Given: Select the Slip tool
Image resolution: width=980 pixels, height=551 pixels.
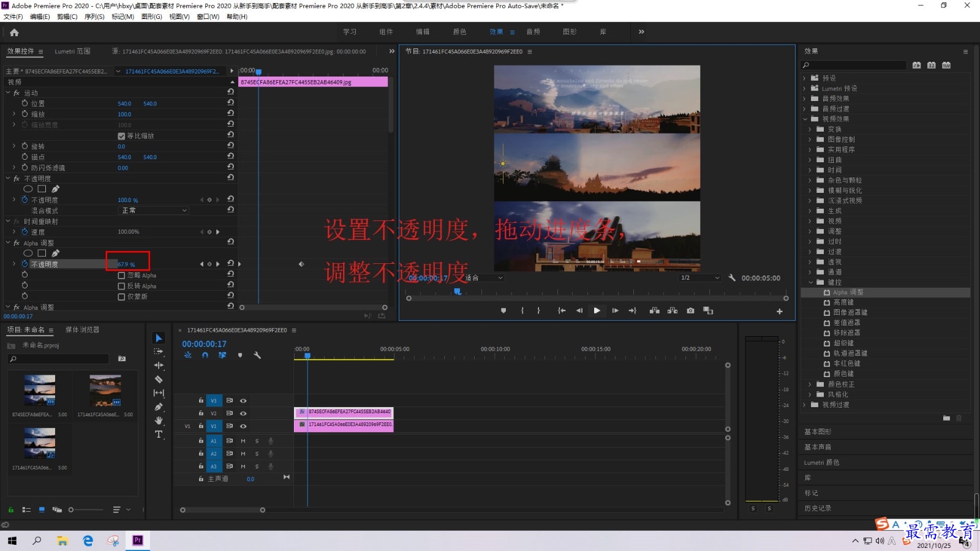Looking at the screenshot, I should pos(159,393).
